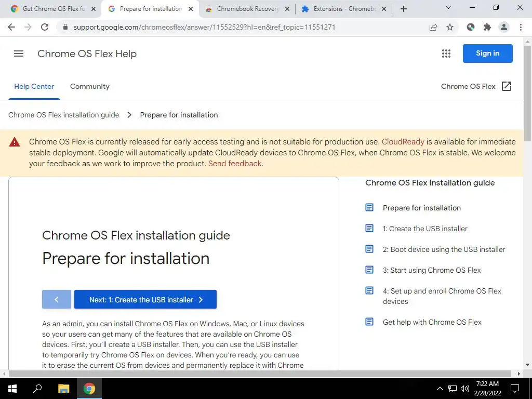Open sidebar link 2: Boot device using USB installer
The width and height of the screenshot is (532, 399).
(x=444, y=249)
